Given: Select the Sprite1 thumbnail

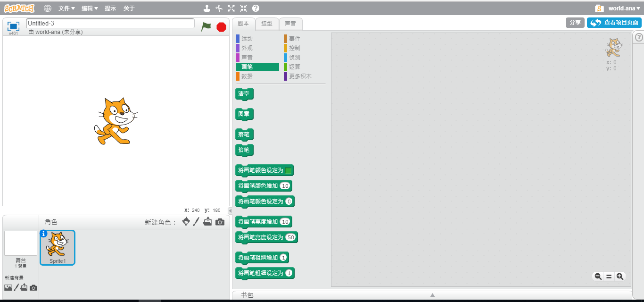Looking at the screenshot, I should coord(58,248).
